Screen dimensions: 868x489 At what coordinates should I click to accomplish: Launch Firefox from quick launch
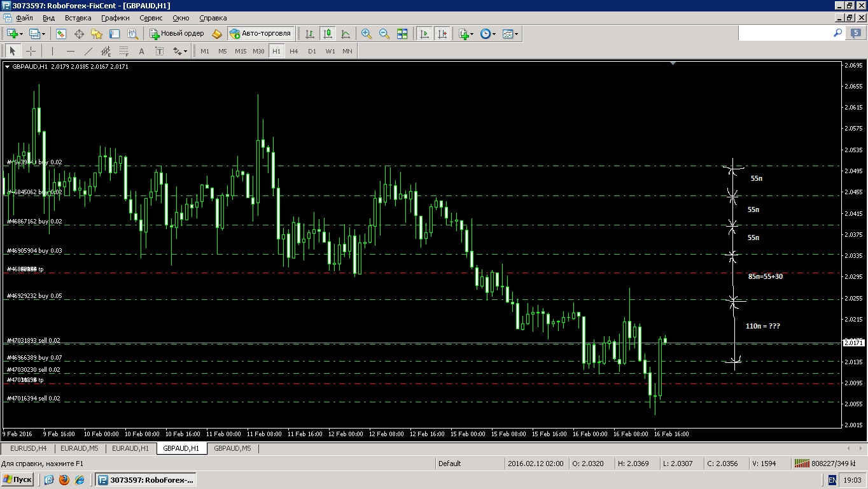click(x=64, y=479)
